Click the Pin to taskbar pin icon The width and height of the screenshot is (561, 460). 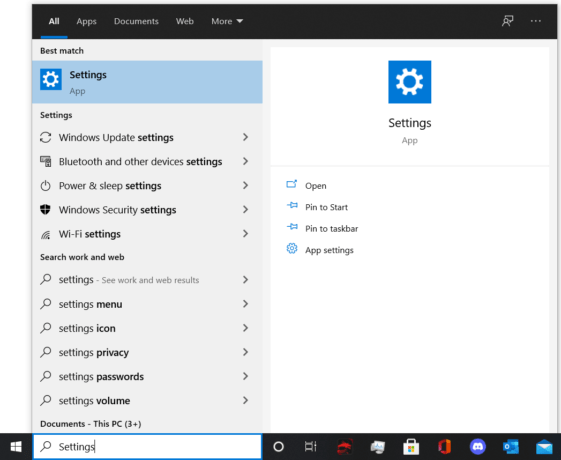pos(292,227)
